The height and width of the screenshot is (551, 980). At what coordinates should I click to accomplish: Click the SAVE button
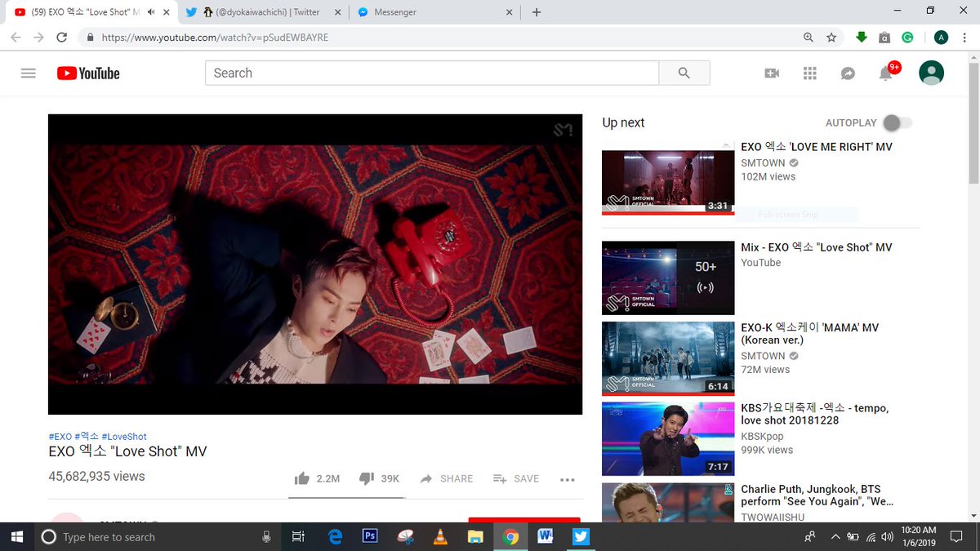(516, 478)
